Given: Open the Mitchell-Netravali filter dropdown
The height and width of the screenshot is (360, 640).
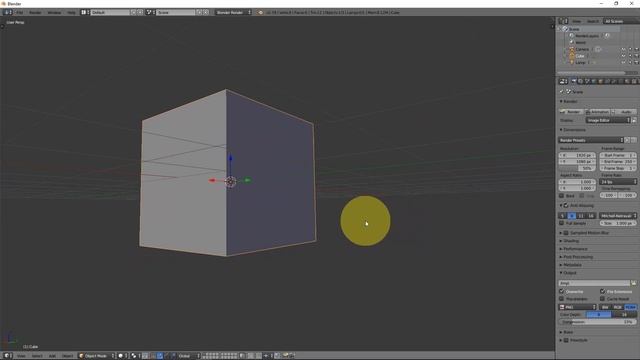Looking at the screenshot, I should pyautogui.click(x=618, y=216).
